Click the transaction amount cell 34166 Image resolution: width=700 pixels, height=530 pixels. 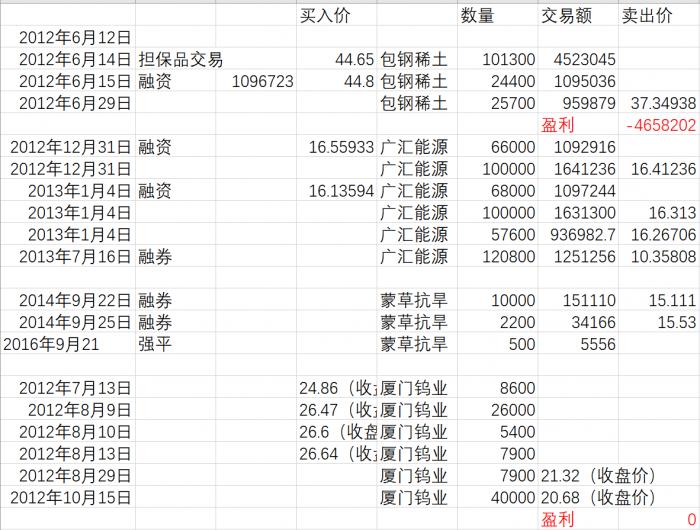pyautogui.click(x=578, y=321)
